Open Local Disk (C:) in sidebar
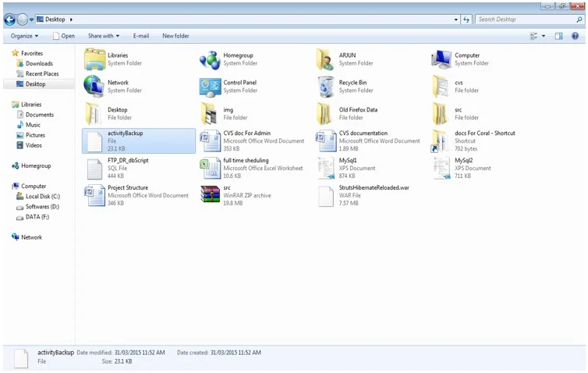 [x=43, y=197]
